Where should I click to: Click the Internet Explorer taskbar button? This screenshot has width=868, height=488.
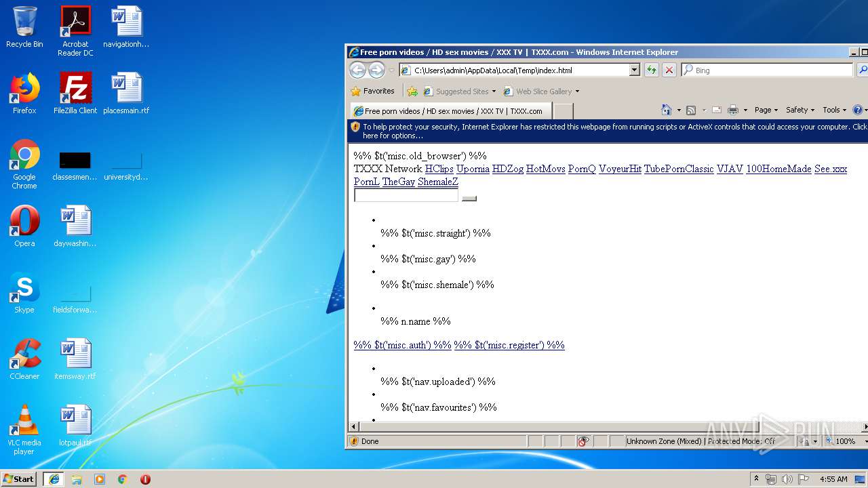[x=54, y=479]
